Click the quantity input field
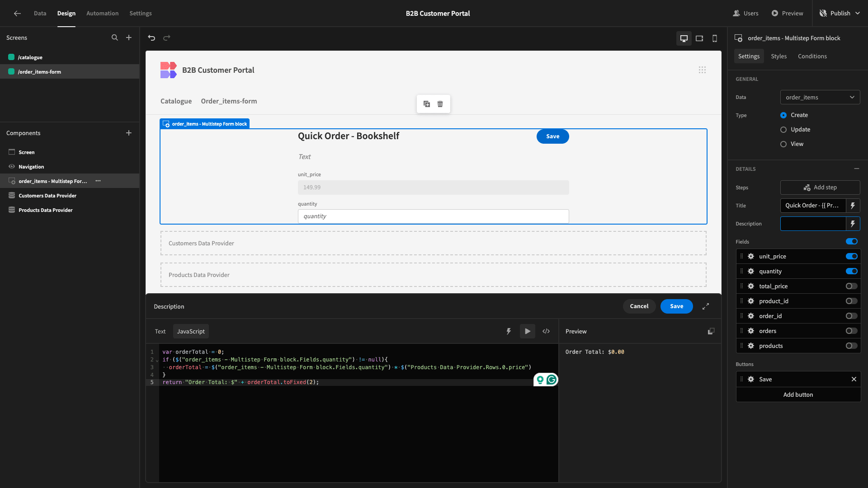Image resolution: width=868 pixels, height=488 pixels. click(433, 216)
